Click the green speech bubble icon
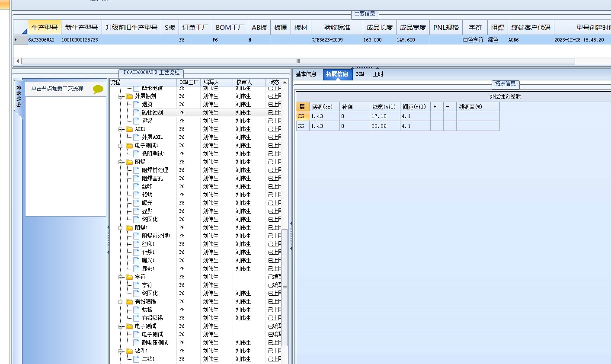This screenshot has height=364, width=611. coord(98,89)
